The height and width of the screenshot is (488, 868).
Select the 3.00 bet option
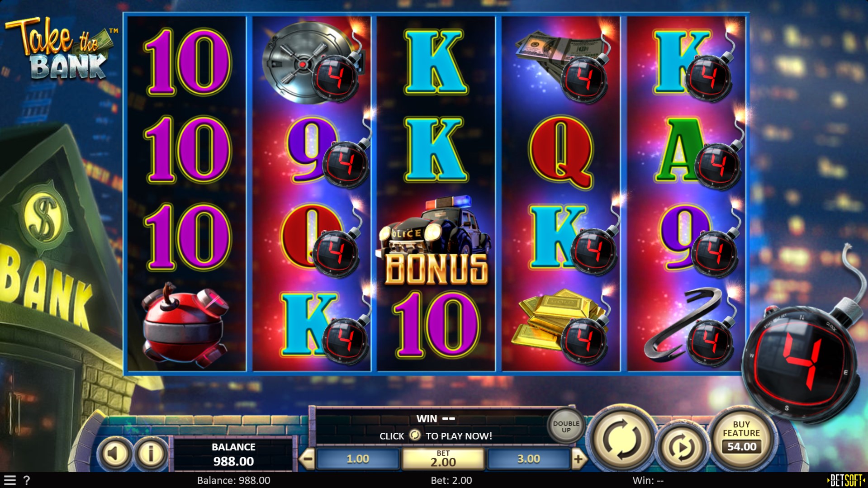click(528, 459)
